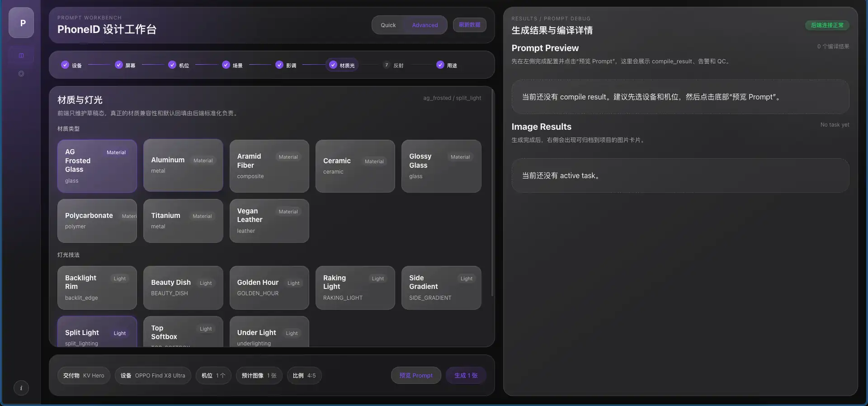The width and height of the screenshot is (868, 406).
Task: Select the Raking Light lighting card
Action: click(x=355, y=288)
